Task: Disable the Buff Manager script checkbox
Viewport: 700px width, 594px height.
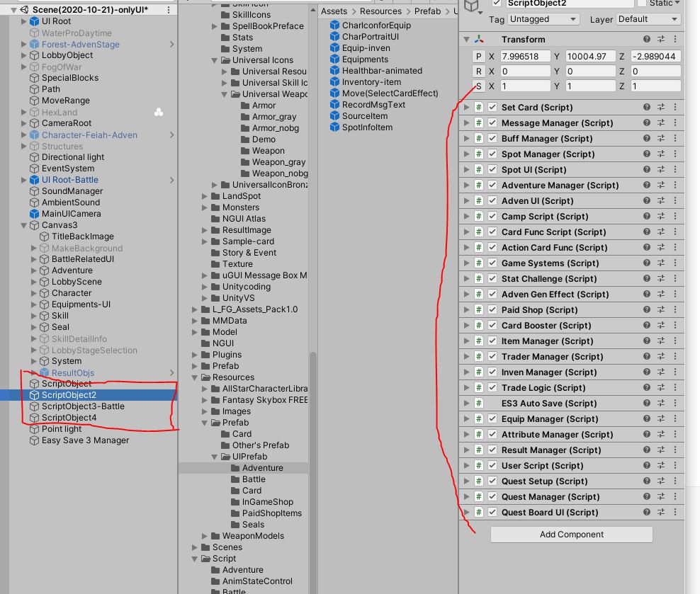Action: point(492,138)
